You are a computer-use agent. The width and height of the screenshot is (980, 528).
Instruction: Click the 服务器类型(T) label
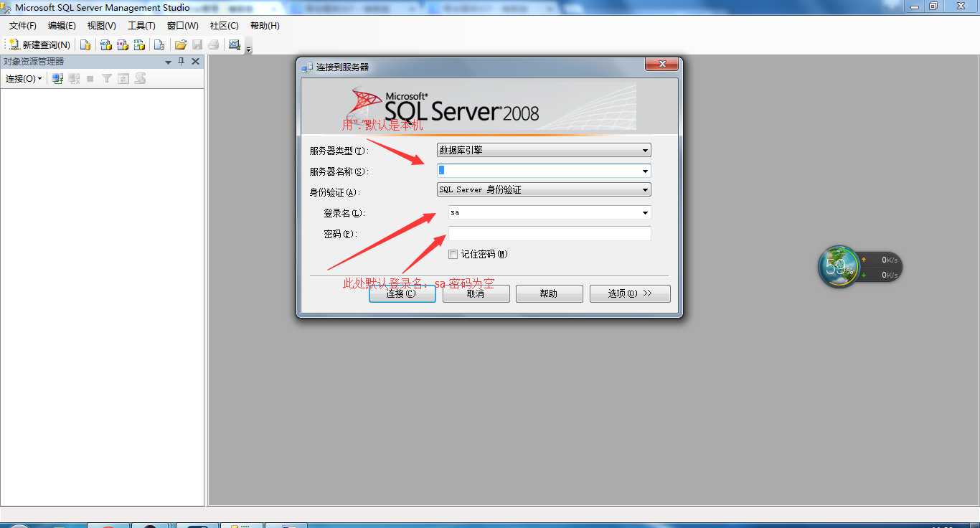coord(338,151)
